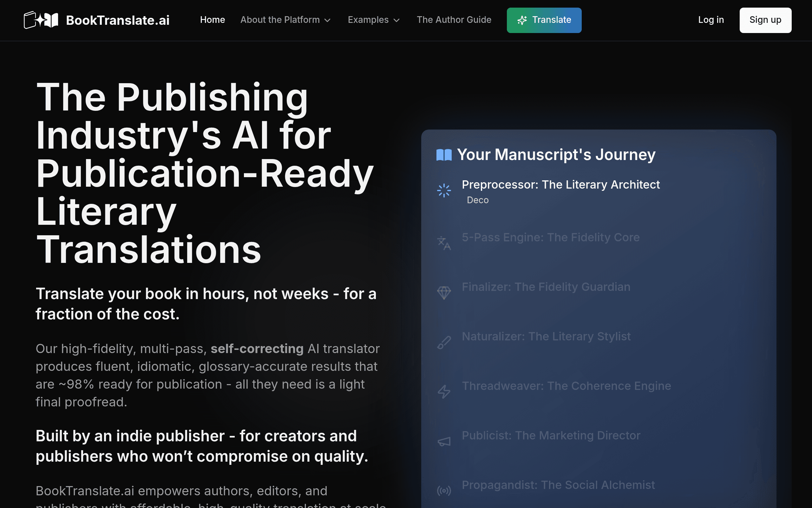Click the main 'Publication-Ready Literary Translations' headline
The height and width of the screenshot is (508, 812).
(x=205, y=173)
